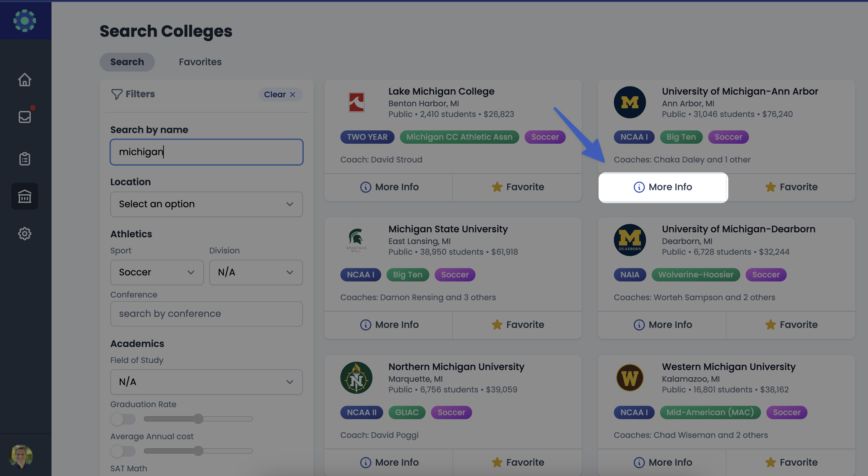This screenshot has width=868, height=476.
Task: Open the Field of Study dropdown
Action: [x=206, y=382]
